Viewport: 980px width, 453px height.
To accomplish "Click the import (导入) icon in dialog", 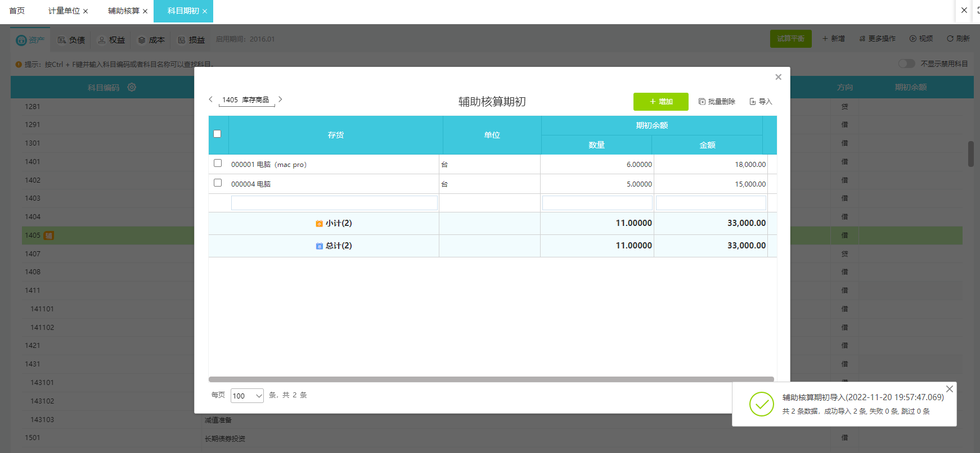I will [753, 102].
